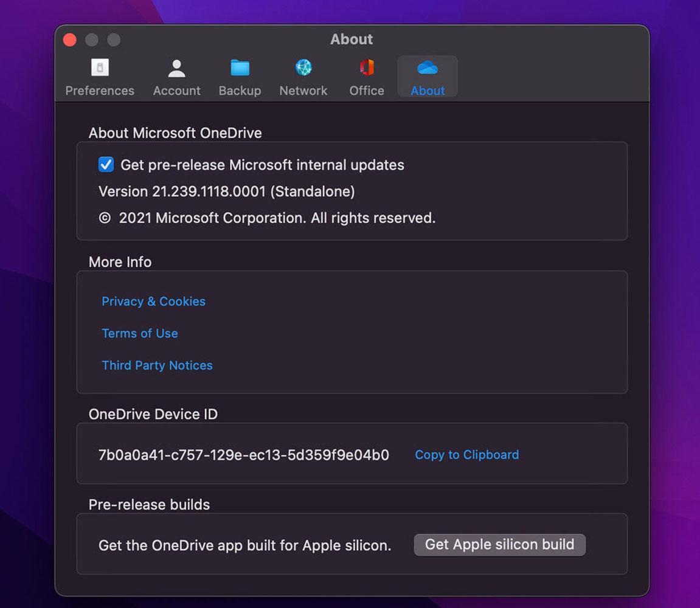Open the Privacy & Cookies link
This screenshot has width=700, height=608.
[154, 302]
